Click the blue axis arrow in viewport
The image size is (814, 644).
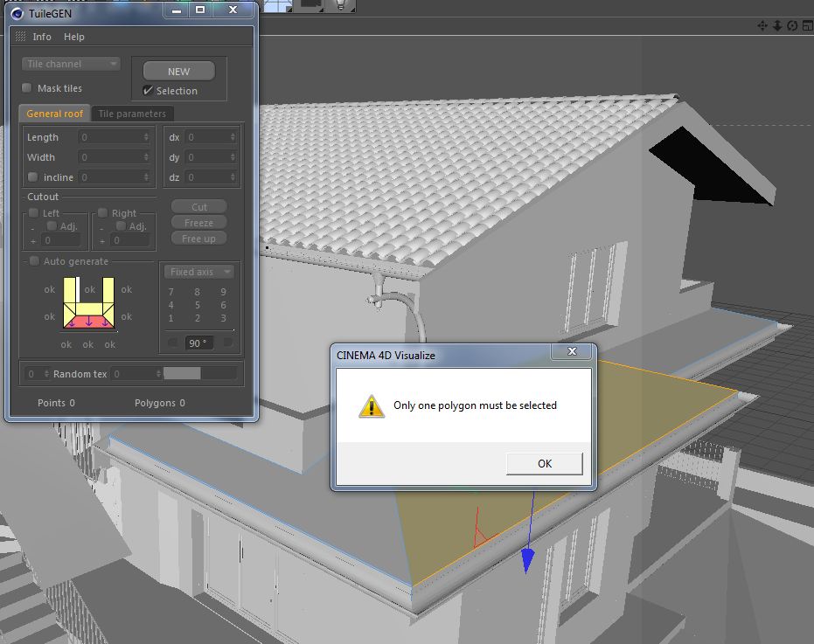527,560
